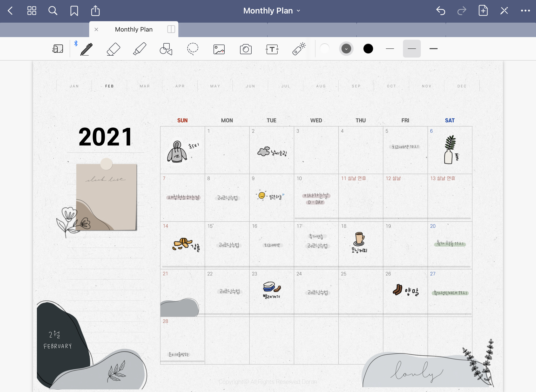Jump to the MAR month tab
This screenshot has width=536, height=392.
(x=145, y=86)
